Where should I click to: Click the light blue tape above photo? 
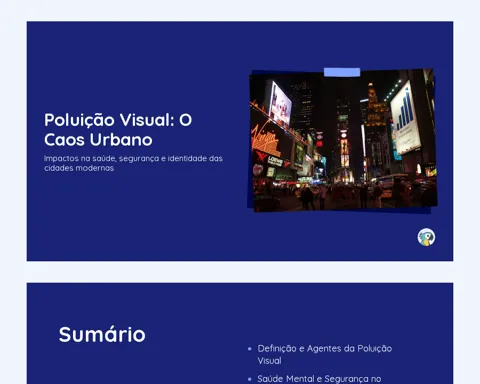(342, 72)
